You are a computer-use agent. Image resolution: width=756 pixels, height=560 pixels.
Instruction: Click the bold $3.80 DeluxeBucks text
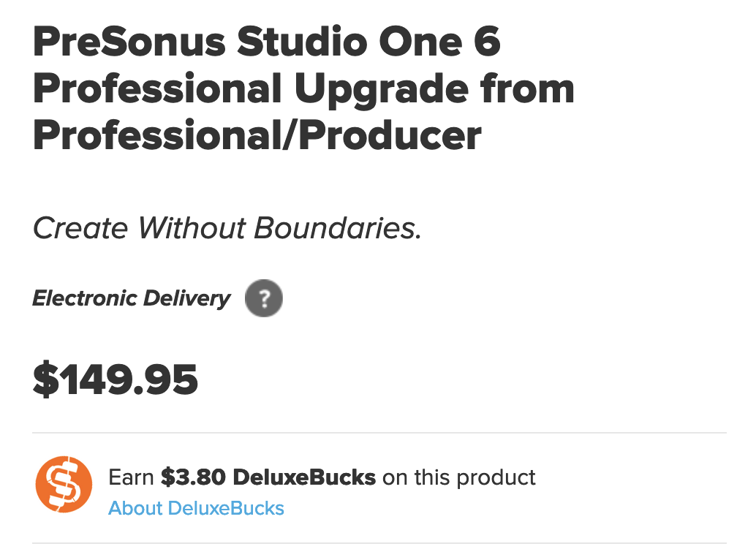point(268,478)
